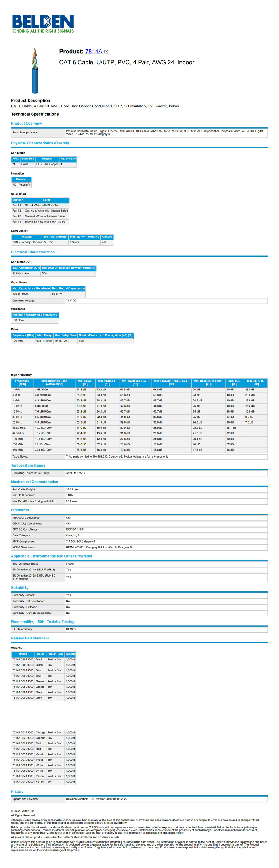The width and height of the screenshot is (279, 868).
Task: Click variant item "7814A 010A1000"
Action: coord(23,660)
